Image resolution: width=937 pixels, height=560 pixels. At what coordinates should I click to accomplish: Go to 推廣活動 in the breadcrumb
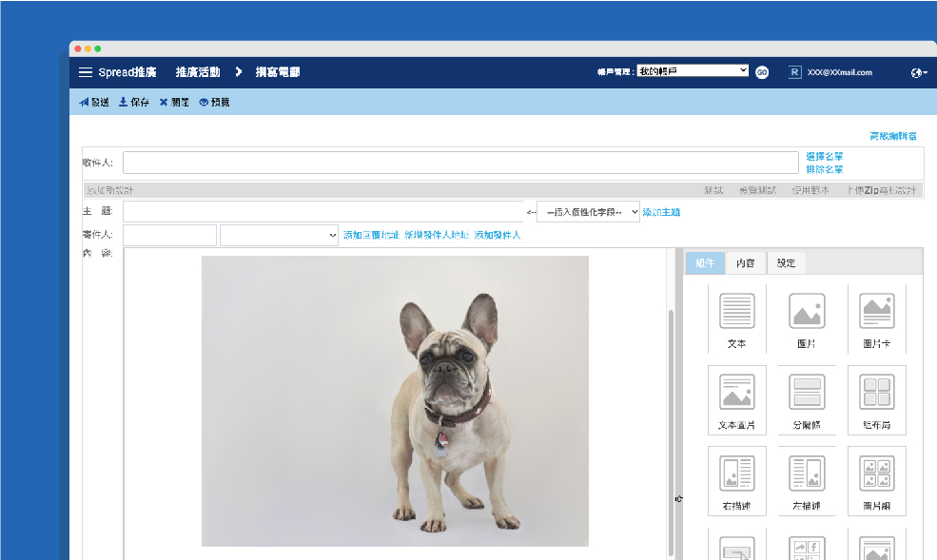198,72
